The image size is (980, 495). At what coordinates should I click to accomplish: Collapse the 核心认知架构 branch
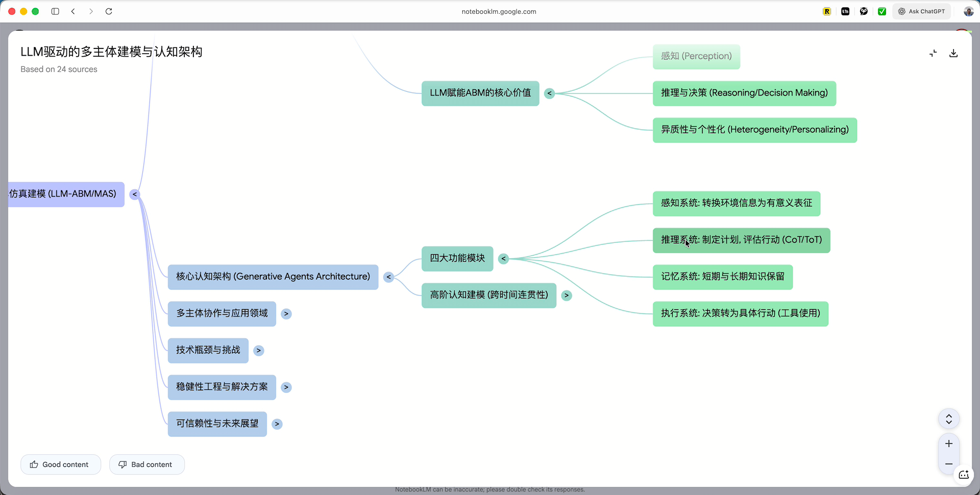point(388,277)
